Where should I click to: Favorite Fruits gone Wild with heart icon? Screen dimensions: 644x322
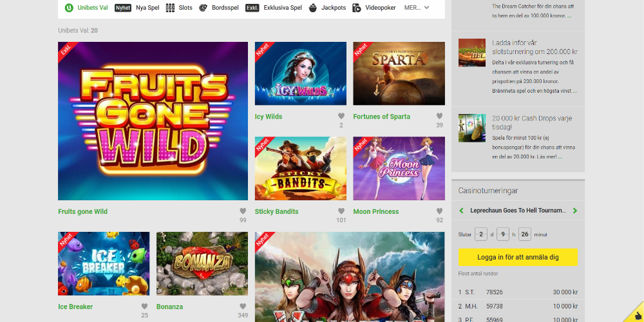[x=243, y=211]
